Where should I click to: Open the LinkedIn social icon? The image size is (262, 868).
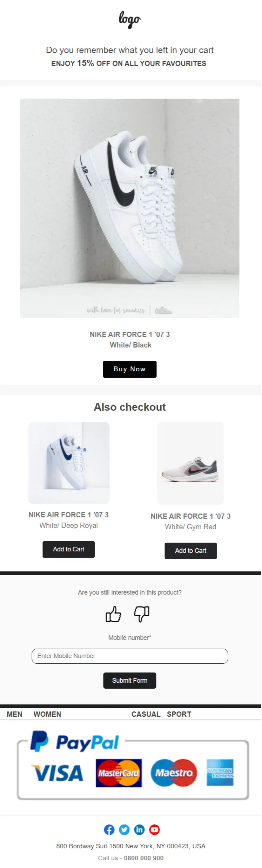click(139, 829)
